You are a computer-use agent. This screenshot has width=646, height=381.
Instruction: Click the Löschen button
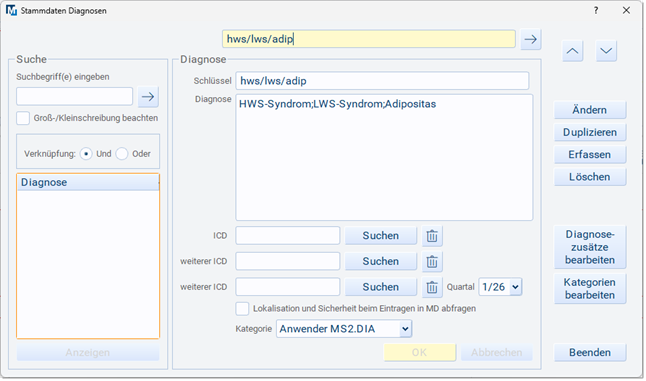590,177
